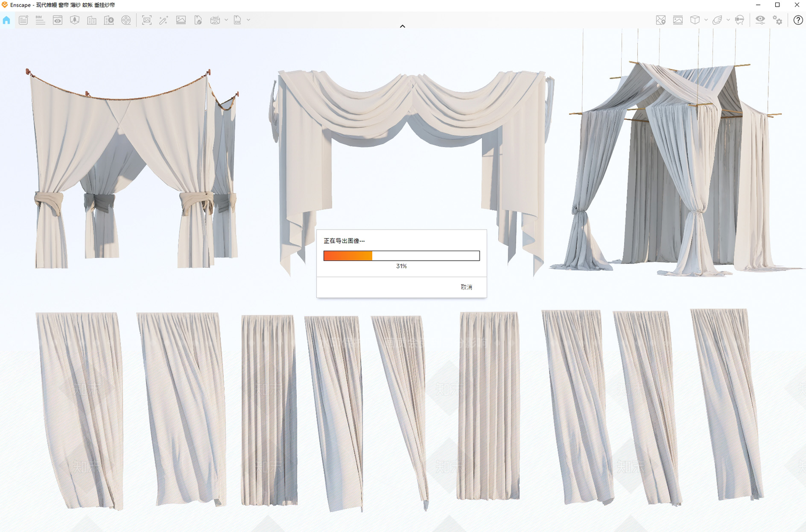
Task: Collapse the toolbar with the up chevron
Action: coord(402,26)
